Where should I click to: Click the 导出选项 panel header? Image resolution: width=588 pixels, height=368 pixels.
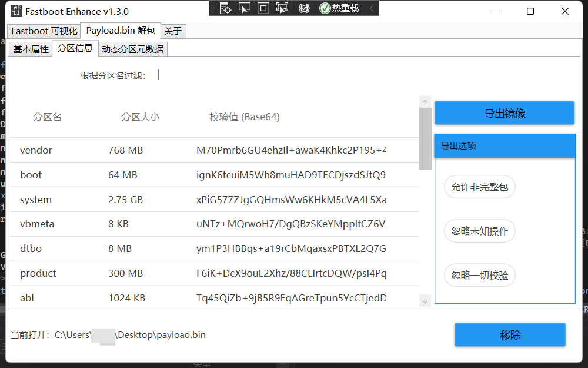click(505, 145)
